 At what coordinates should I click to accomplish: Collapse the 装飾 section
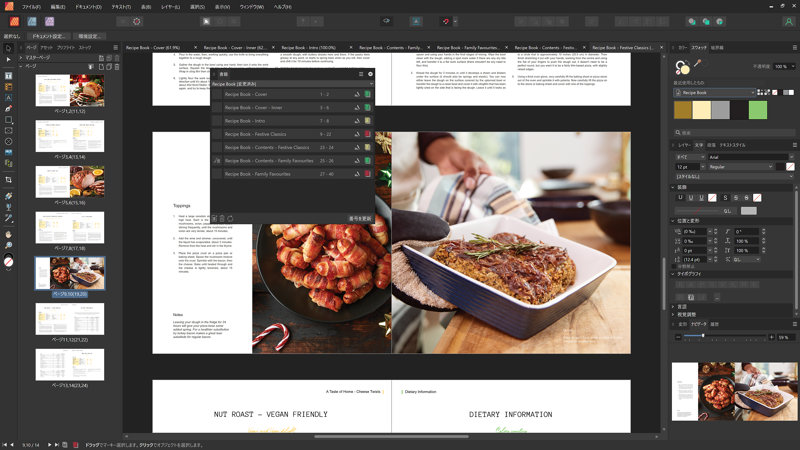[673, 187]
